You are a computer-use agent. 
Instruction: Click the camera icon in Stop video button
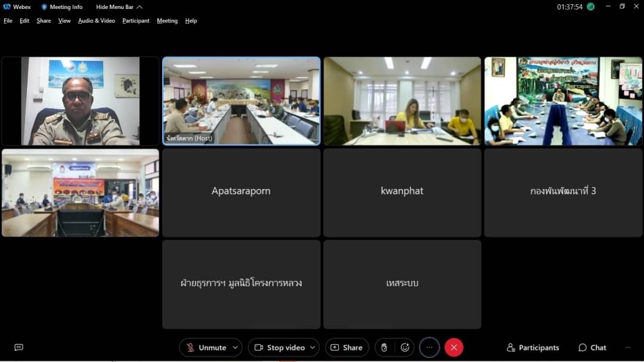point(259,348)
